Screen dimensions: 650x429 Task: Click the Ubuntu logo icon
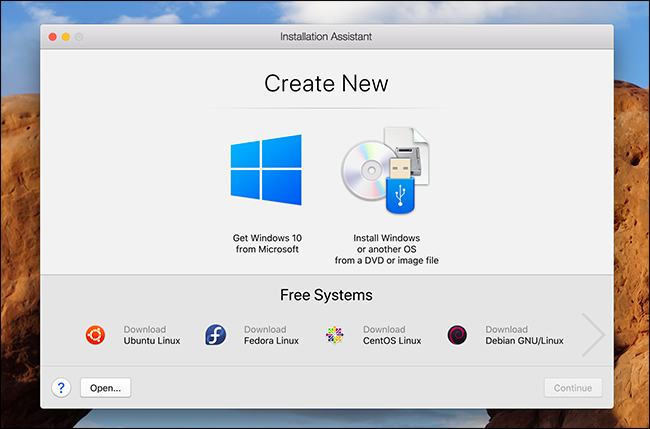pyautogui.click(x=95, y=335)
